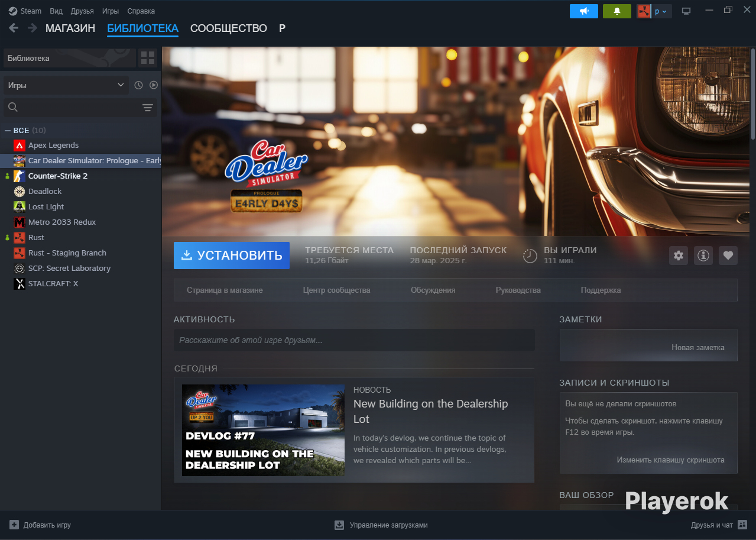
Task: Collapse the ВСЕ (10) games group
Action: pyautogui.click(x=8, y=130)
